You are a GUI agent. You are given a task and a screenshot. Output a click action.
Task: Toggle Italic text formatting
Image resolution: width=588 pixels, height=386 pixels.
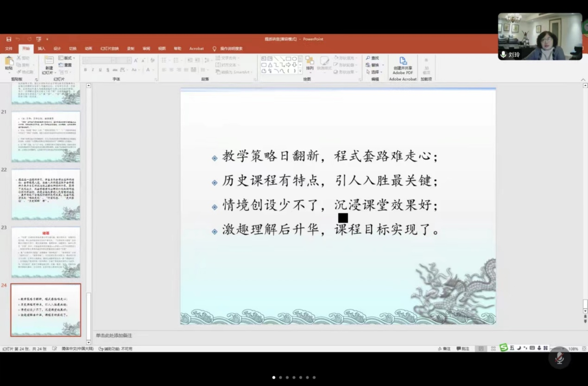[x=93, y=70]
